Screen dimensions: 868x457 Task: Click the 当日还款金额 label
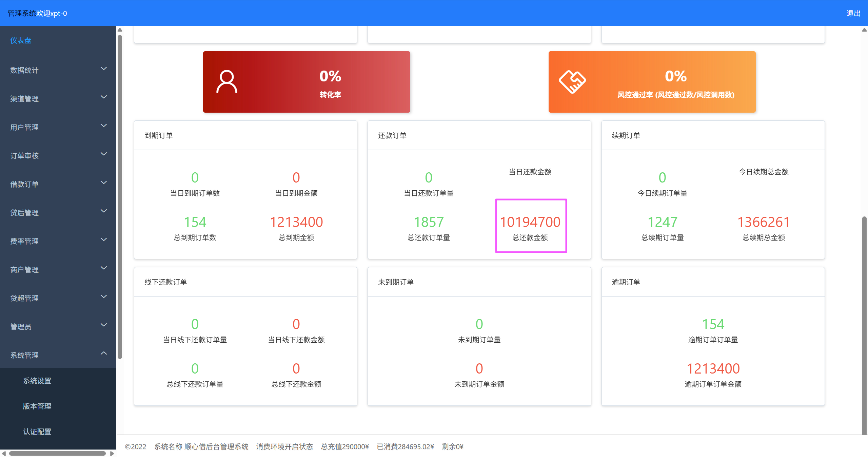tap(530, 172)
